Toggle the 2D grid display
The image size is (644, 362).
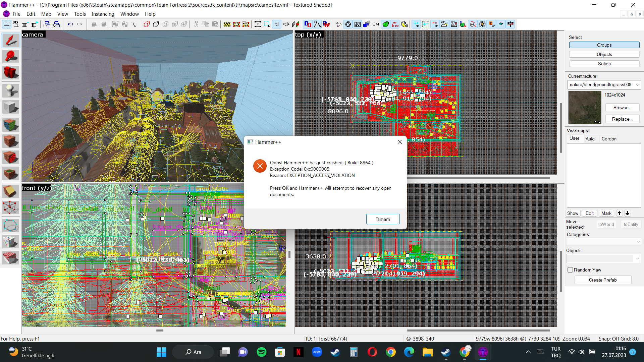point(7,24)
